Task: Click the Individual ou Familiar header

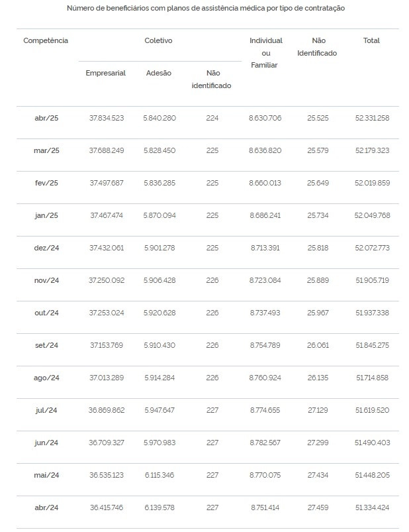Action: click(265, 52)
